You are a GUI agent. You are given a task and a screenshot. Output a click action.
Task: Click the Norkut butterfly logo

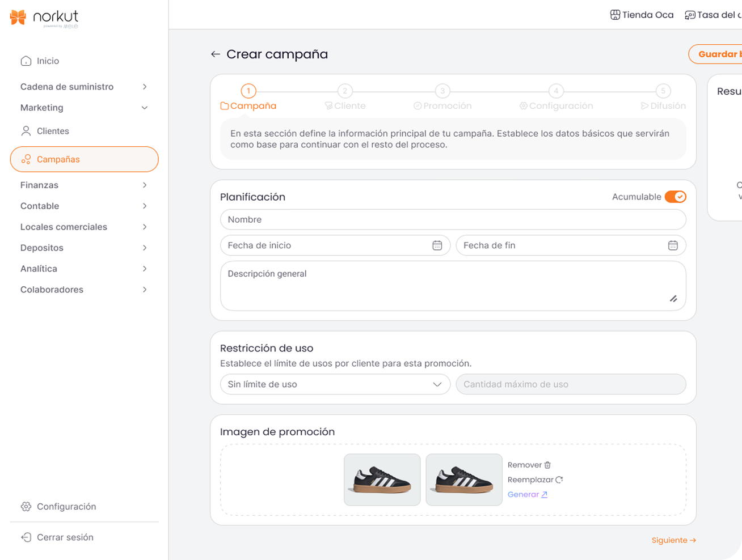[x=18, y=18]
